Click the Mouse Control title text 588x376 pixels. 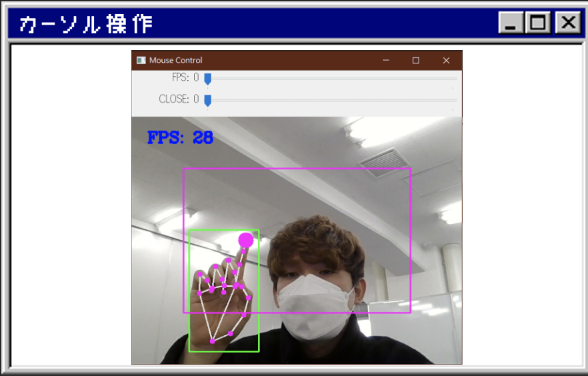[175, 61]
